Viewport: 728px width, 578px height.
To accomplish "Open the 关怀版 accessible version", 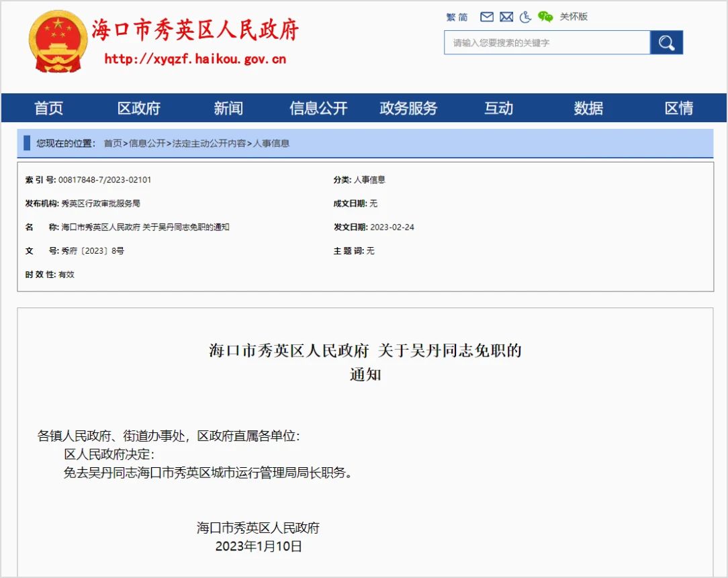I will click(x=573, y=17).
